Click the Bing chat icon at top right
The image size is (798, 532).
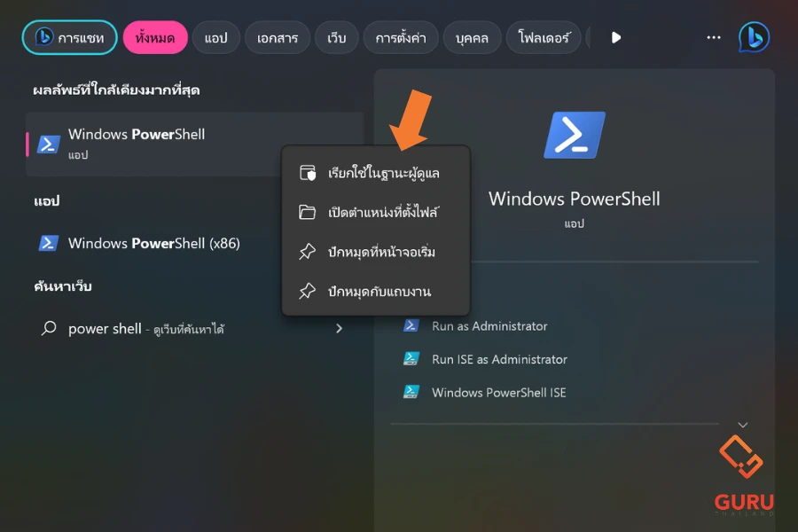pyautogui.click(x=754, y=37)
